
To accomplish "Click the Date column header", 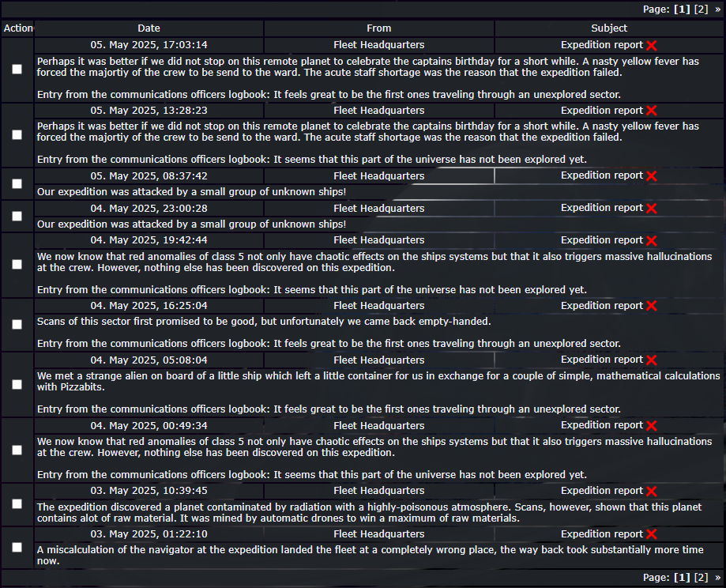I will click(x=149, y=28).
